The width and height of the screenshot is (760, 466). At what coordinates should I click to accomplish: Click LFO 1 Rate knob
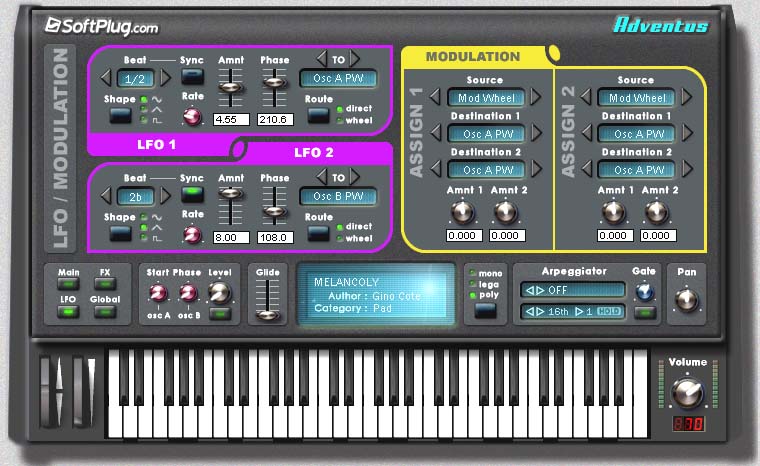tap(192, 116)
